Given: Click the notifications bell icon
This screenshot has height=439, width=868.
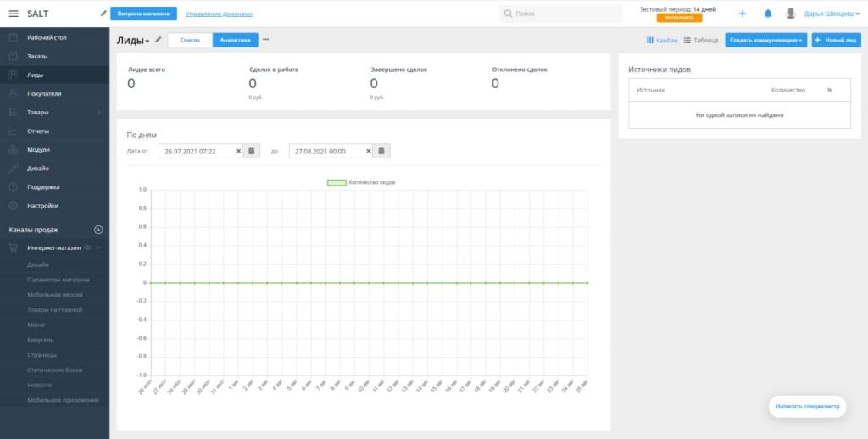Looking at the screenshot, I should point(768,14).
